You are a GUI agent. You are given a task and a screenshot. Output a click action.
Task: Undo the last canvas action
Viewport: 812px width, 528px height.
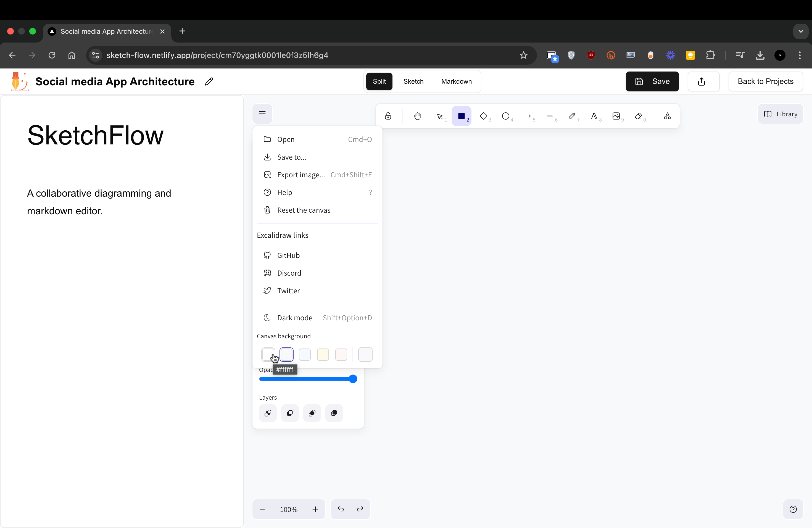[341, 509]
